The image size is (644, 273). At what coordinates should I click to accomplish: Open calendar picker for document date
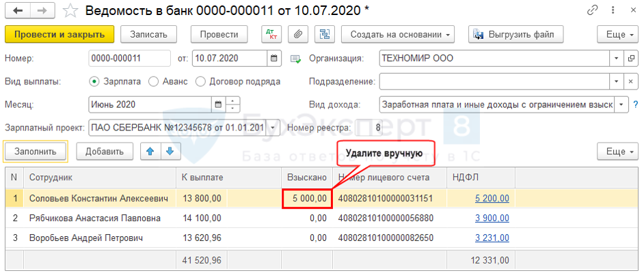[x=274, y=59]
